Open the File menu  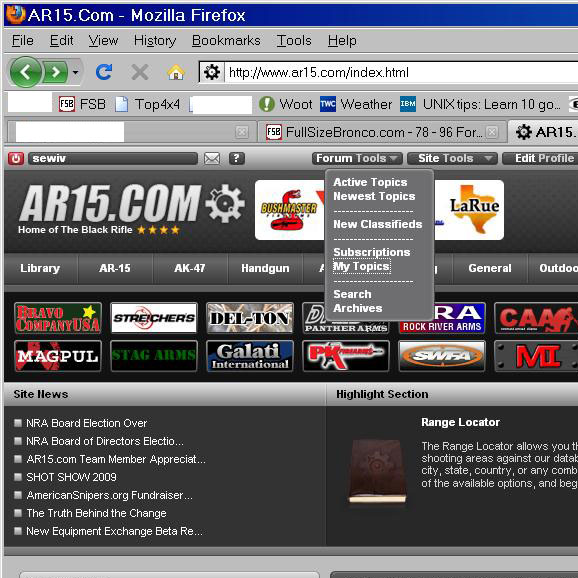(22, 41)
